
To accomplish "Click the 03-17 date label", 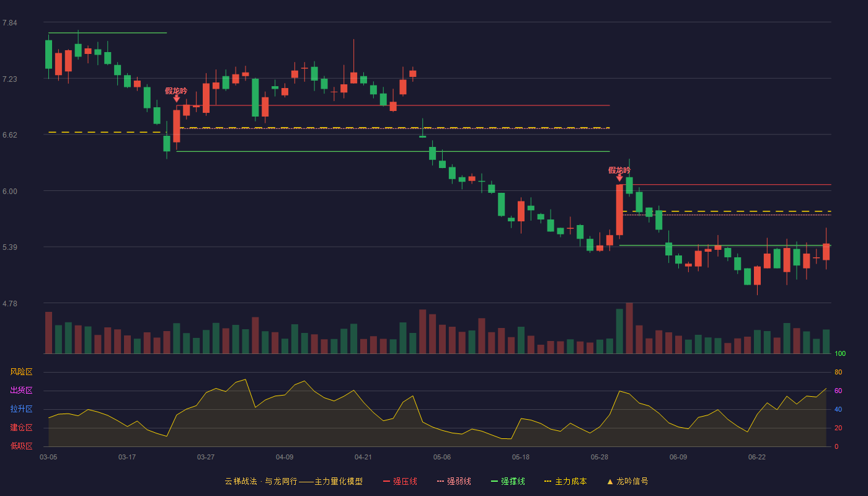I will [127, 457].
